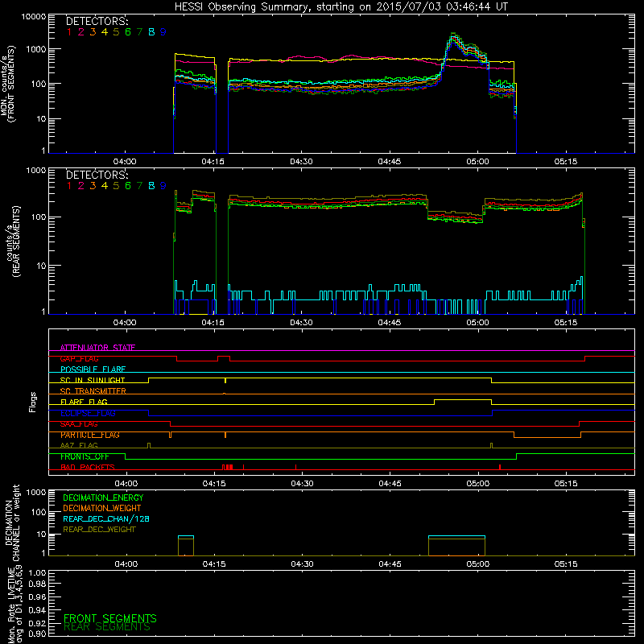Click the DECIMATION_ENERGY legend entry
Viewport: 644px width, 644px height.
[103, 497]
